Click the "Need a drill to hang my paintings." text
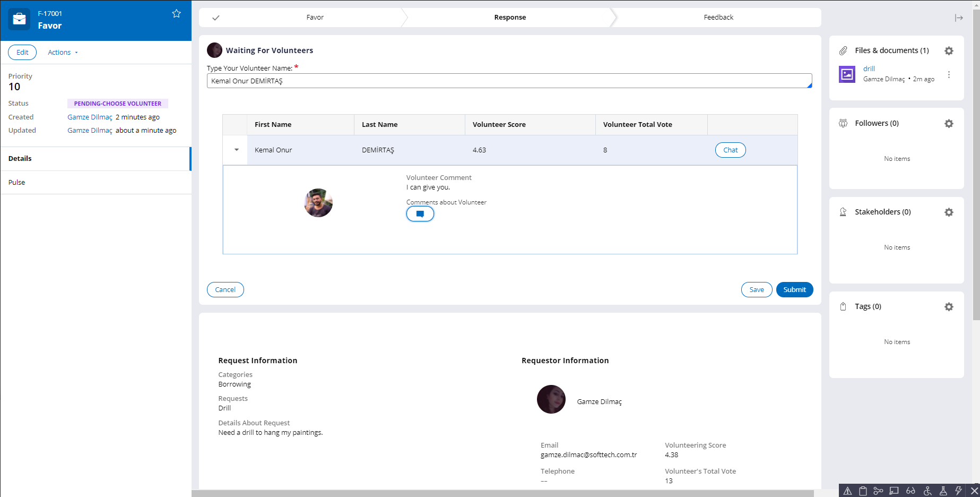Viewport: 980px width, 497px height. [271, 433]
